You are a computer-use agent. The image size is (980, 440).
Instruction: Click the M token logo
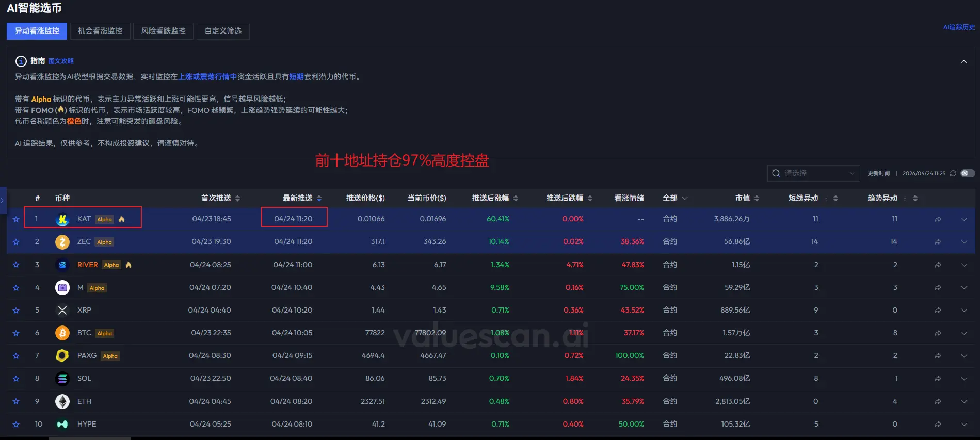[62, 288]
